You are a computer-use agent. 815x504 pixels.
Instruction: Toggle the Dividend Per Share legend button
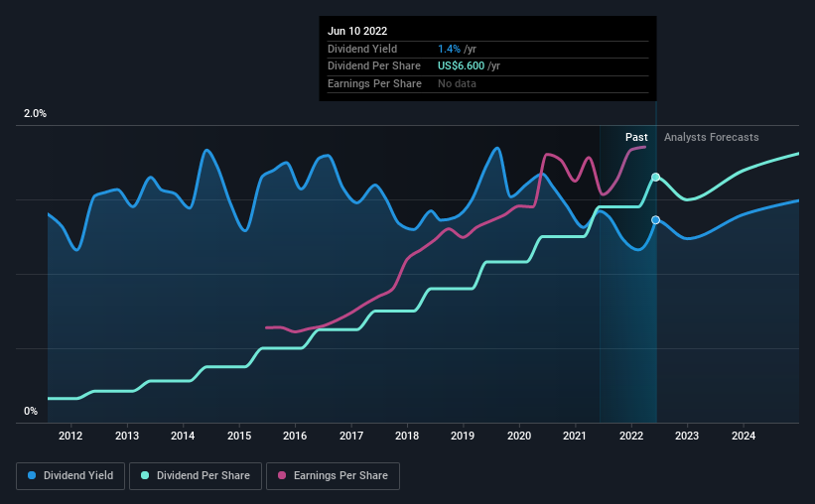coord(196,476)
